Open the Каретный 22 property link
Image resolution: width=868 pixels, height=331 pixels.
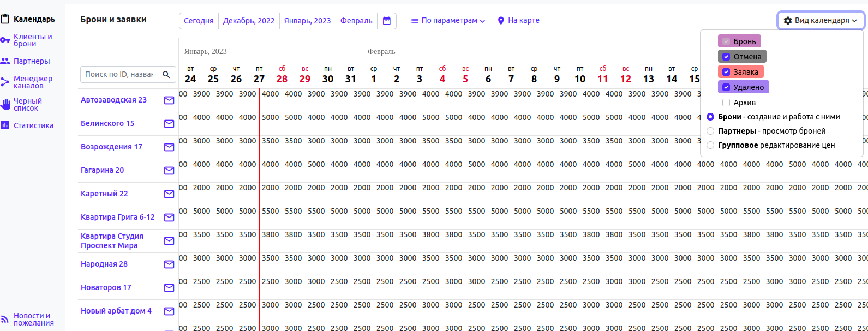coord(104,194)
